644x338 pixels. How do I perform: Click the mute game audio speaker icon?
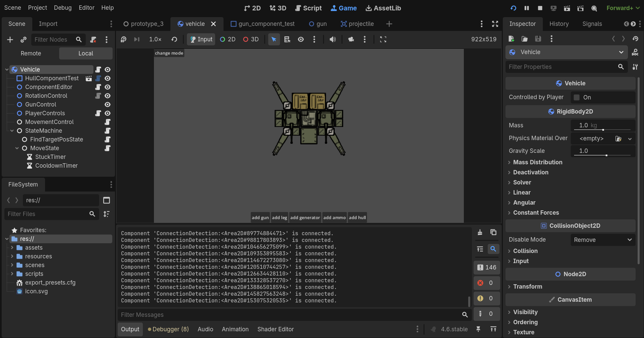coord(332,39)
